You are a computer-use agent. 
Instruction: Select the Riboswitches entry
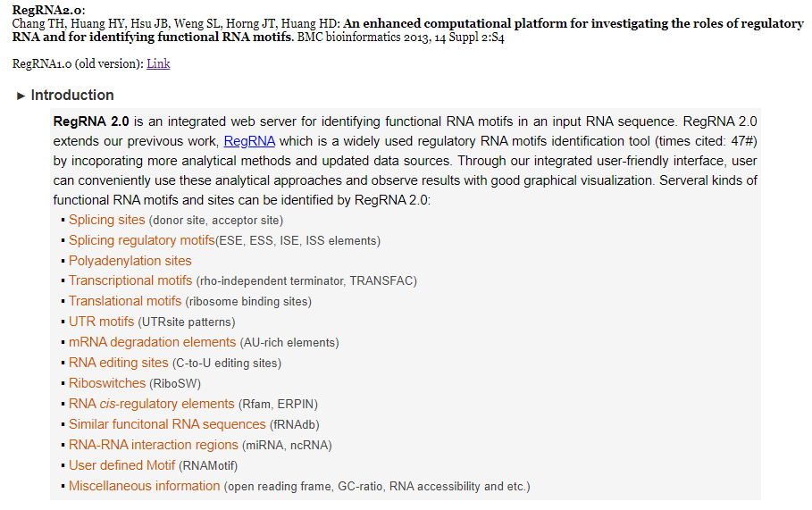coord(106,383)
